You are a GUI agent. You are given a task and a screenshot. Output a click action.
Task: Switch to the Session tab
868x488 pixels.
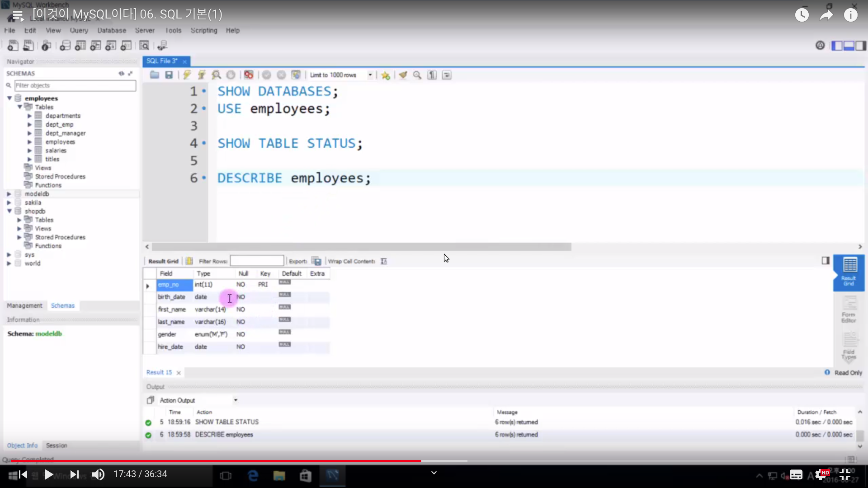(57, 446)
